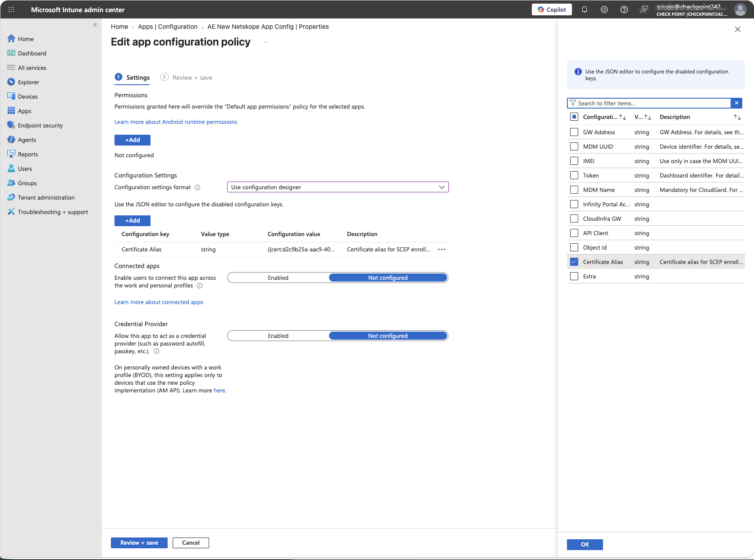Sort the Configuration key column
The width and height of the screenshot is (754, 560).
click(x=622, y=117)
